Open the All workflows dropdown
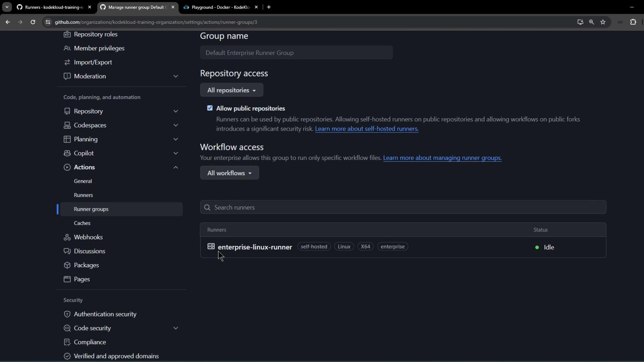644x362 pixels. [229, 173]
